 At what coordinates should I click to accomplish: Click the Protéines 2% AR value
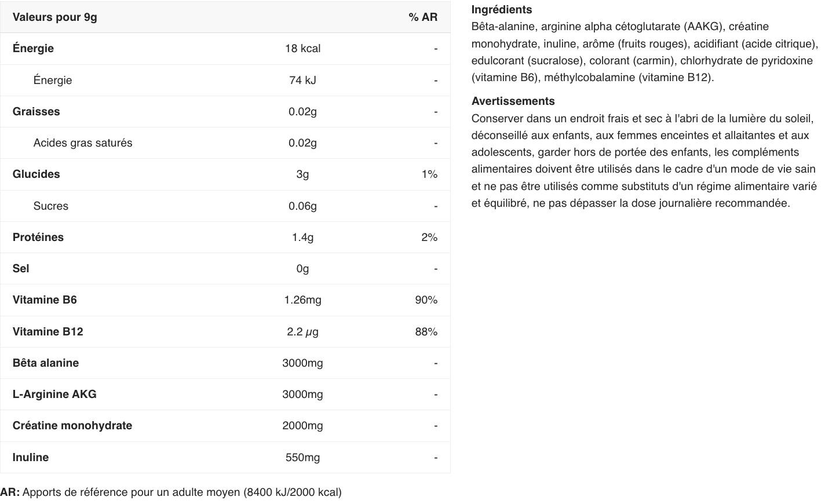pos(429,238)
